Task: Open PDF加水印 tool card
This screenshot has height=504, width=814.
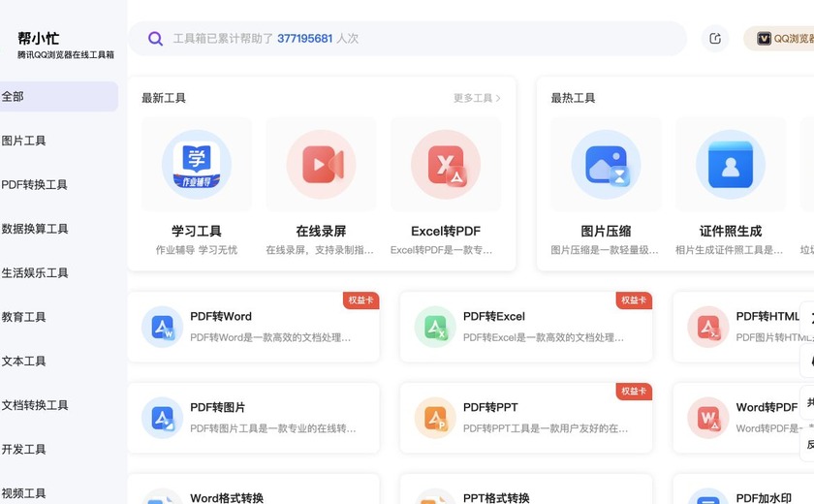Action: [743, 490]
